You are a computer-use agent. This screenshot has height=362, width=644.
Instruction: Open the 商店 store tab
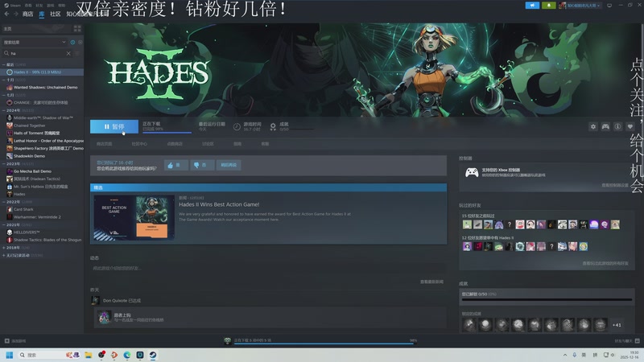(27, 14)
